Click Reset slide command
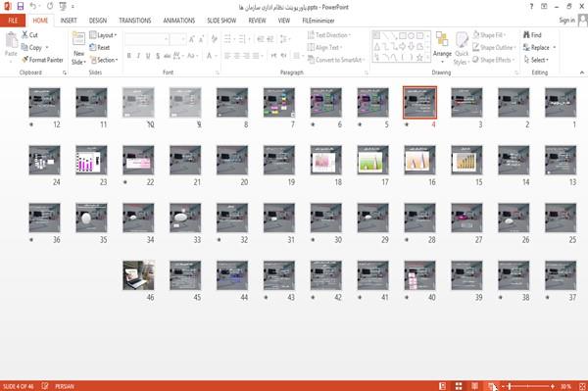The height and width of the screenshot is (391, 588). click(x=100, y=47)
